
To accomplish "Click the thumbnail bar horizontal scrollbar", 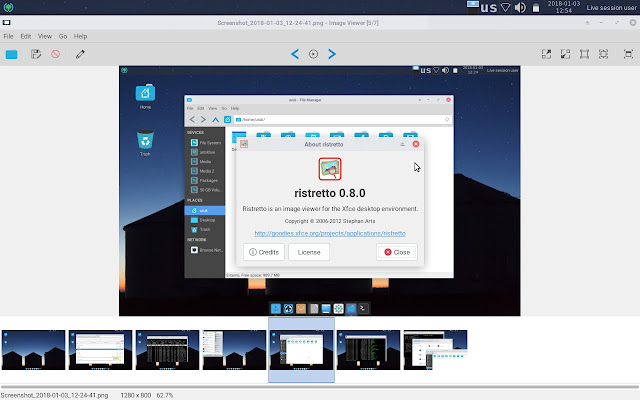I will (x=320, y=387).
